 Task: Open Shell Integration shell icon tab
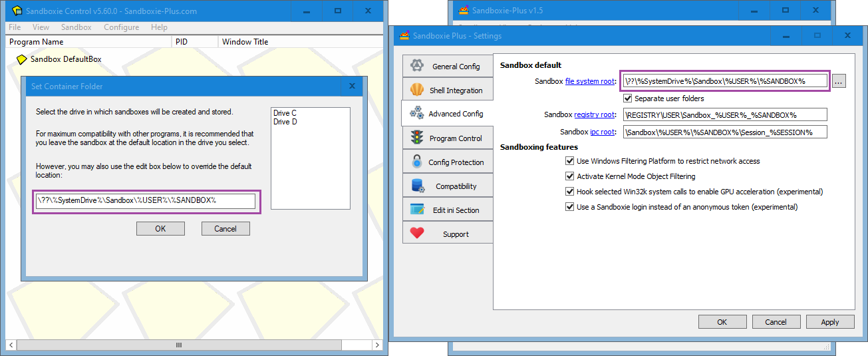pos(417,90)
